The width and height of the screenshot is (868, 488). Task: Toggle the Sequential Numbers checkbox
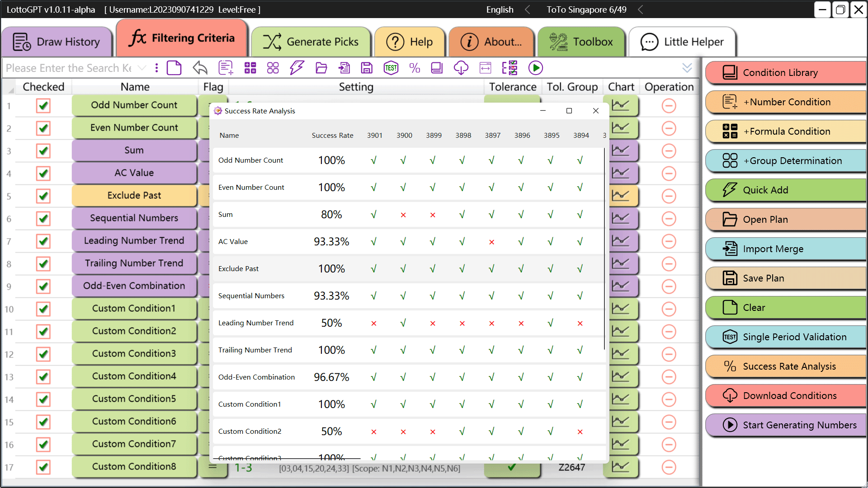(43, 219)
